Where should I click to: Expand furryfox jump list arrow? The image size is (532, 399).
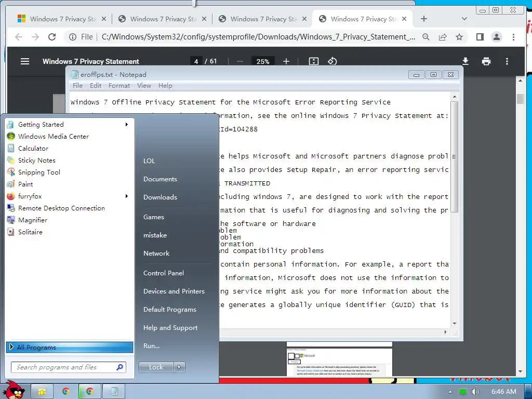[x=127, y=196]
